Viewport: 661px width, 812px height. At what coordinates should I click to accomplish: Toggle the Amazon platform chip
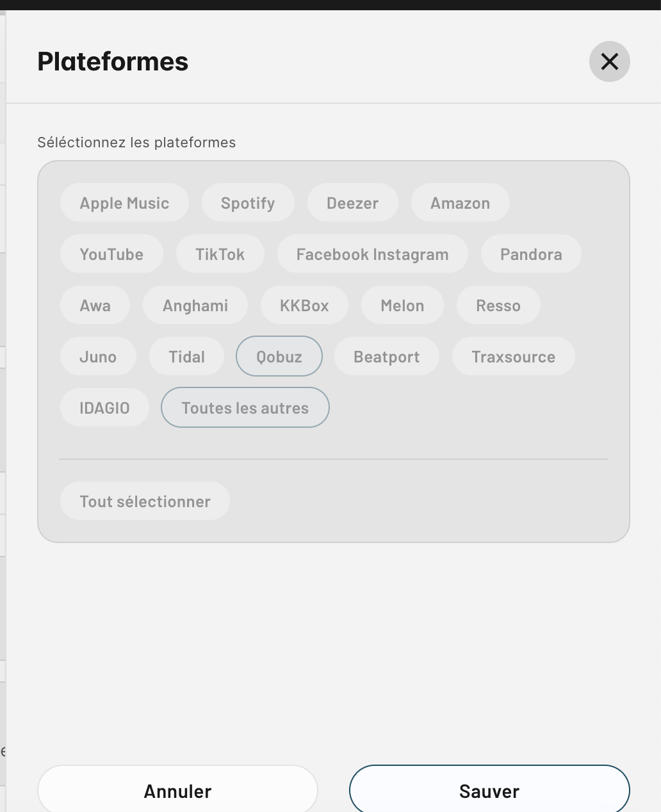460,203
